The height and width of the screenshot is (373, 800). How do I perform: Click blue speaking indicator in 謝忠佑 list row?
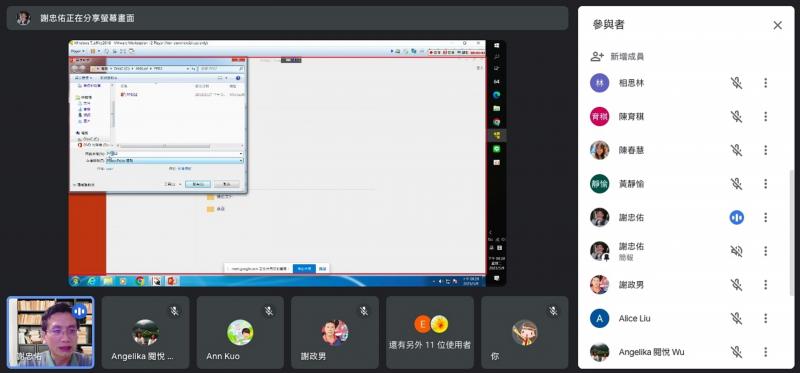(736, 217)
